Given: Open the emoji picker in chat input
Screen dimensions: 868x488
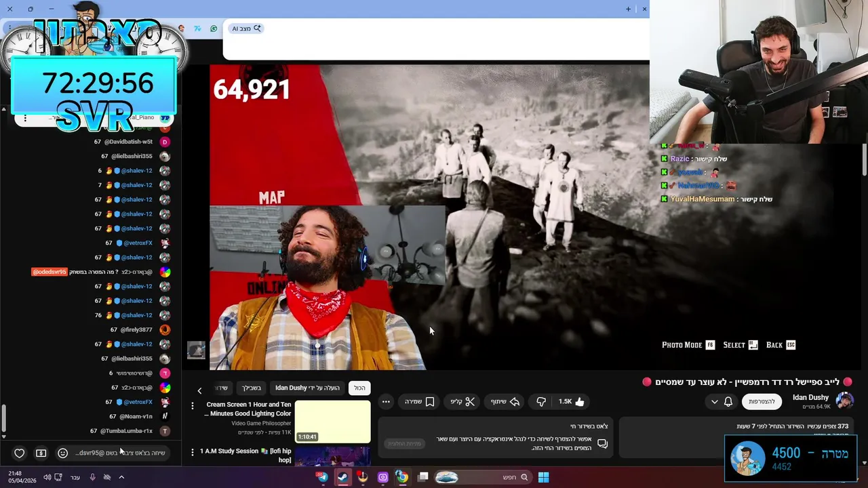Looking at the screenshot, I should coord(62,453).
